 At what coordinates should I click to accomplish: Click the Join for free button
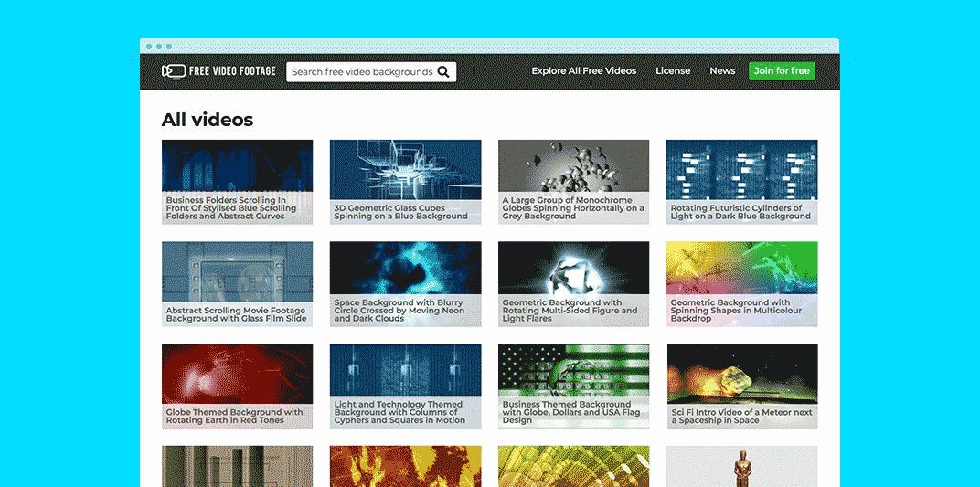(782, 71)
